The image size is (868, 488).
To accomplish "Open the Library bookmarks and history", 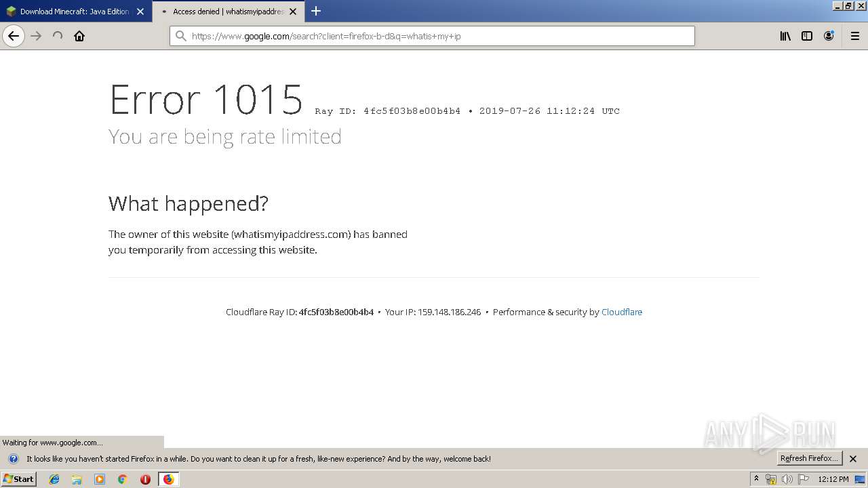I will click(785, 36).
